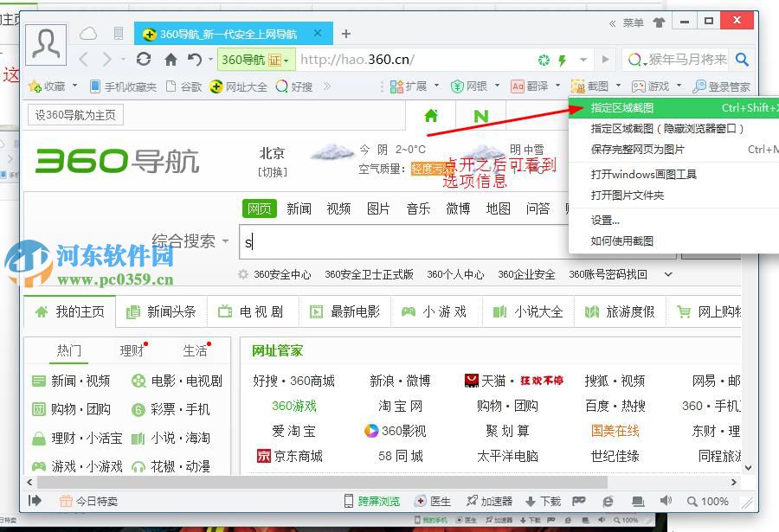Click the mute/volume speaker icon in status bar
The width and height of the screenshot is (779, 532).
tap(665, 501)
